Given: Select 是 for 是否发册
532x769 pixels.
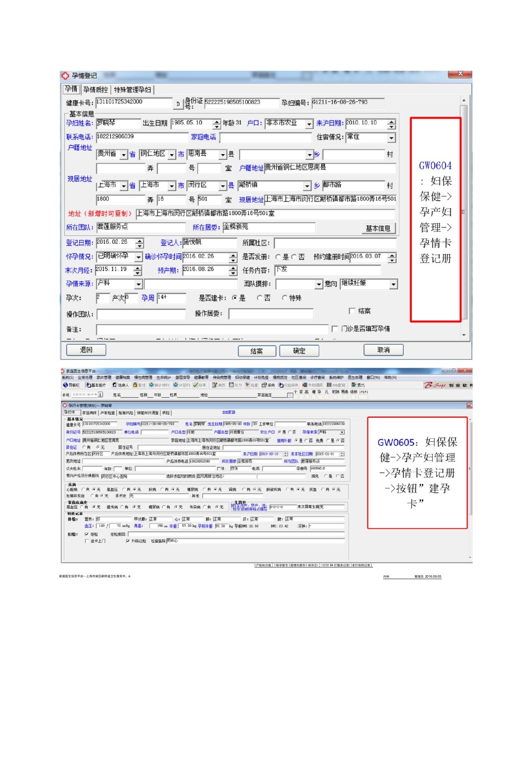Looking at the screenshot, I should (278, 257).
